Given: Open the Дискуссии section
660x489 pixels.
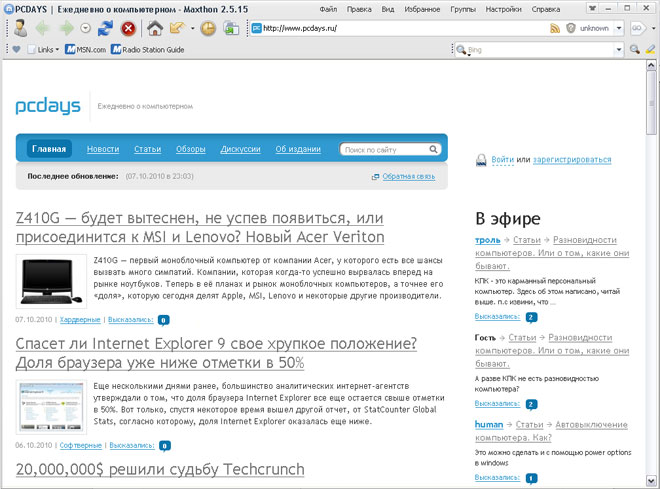Looking at the screenshot, I should coord(240,149).
